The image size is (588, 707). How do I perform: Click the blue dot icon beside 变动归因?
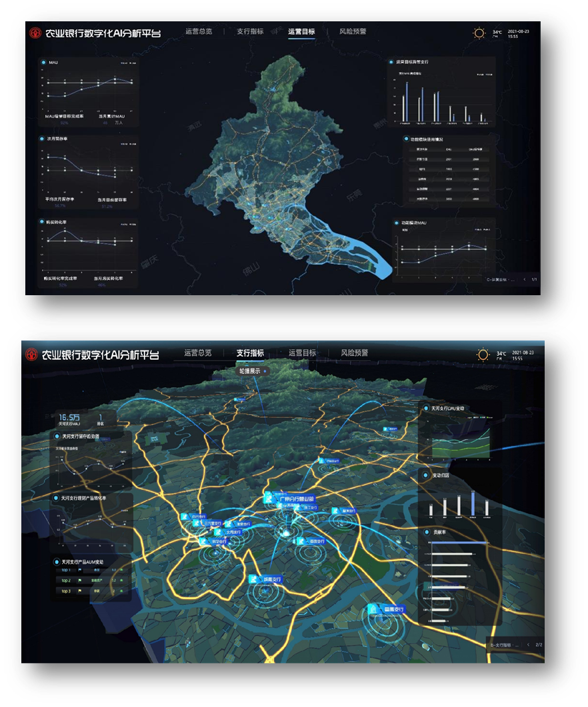click(x=425, y=476)
